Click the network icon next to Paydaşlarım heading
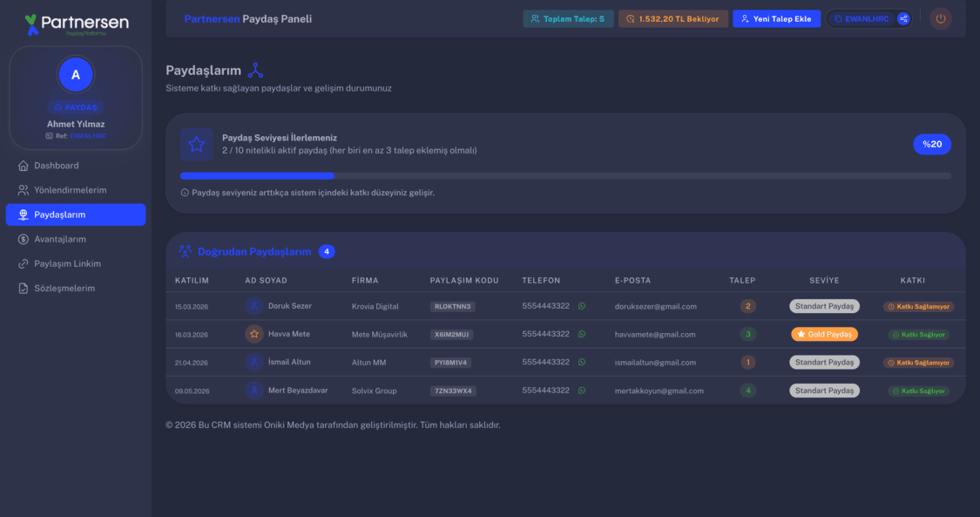 [x=255, y=70]
